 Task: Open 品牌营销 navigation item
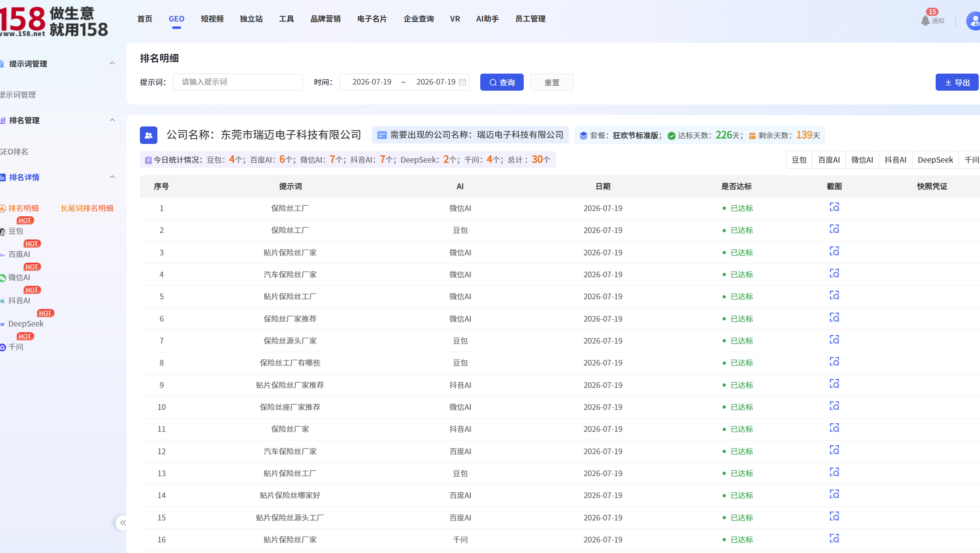coord(326,19)
